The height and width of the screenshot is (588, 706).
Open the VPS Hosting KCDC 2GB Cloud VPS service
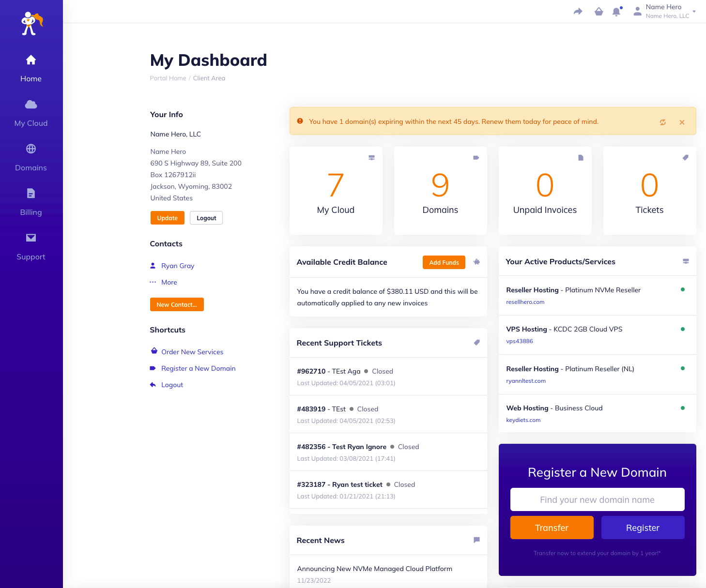pos(598,335)
